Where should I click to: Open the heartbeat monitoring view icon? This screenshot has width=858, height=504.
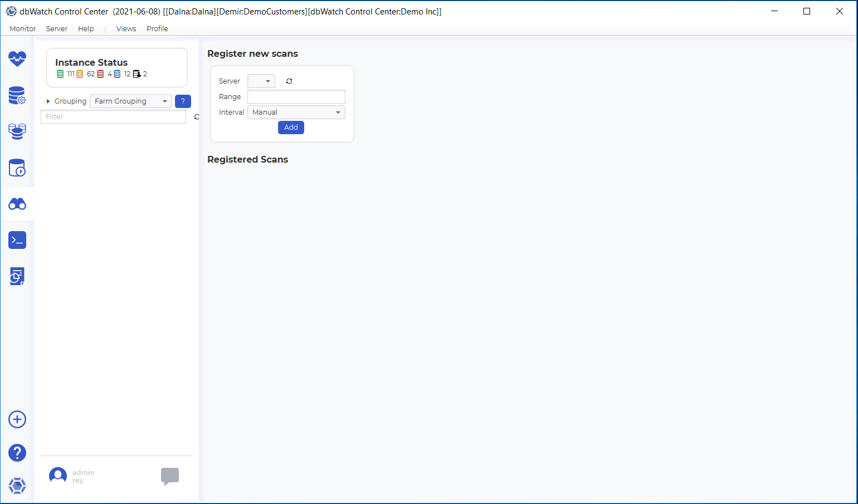tap(17, 58)
